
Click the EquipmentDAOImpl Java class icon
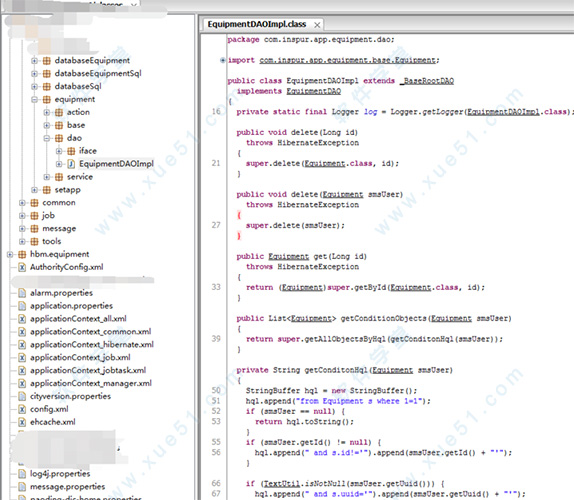click(x=71, y=164)
